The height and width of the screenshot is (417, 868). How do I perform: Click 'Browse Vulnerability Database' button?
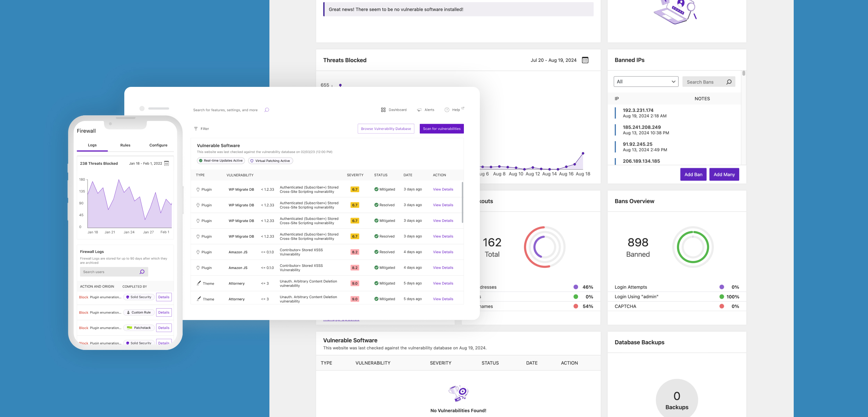[x=386, y=129]
